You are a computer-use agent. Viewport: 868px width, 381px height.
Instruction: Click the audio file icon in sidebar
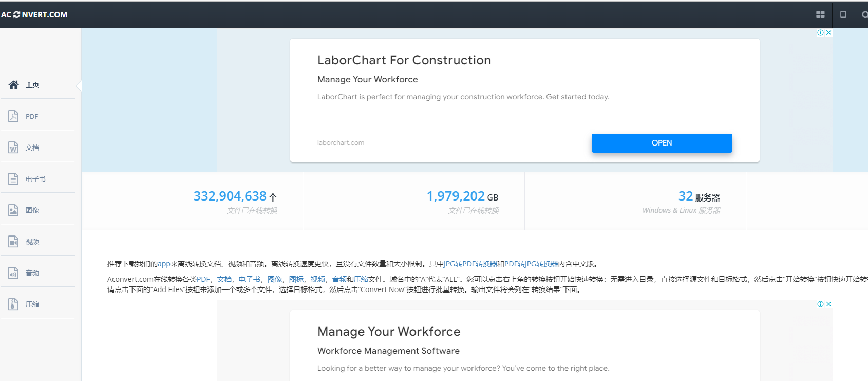(13, 273)
